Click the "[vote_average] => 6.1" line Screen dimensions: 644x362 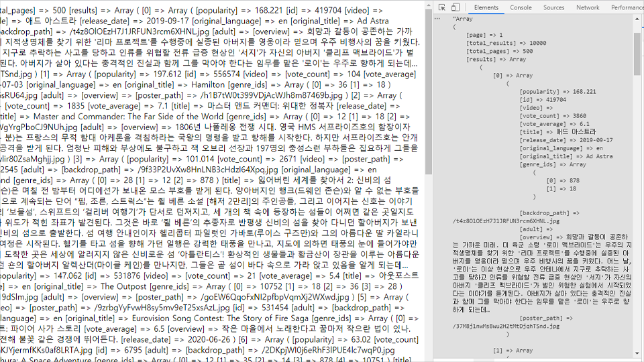point(555,124)
